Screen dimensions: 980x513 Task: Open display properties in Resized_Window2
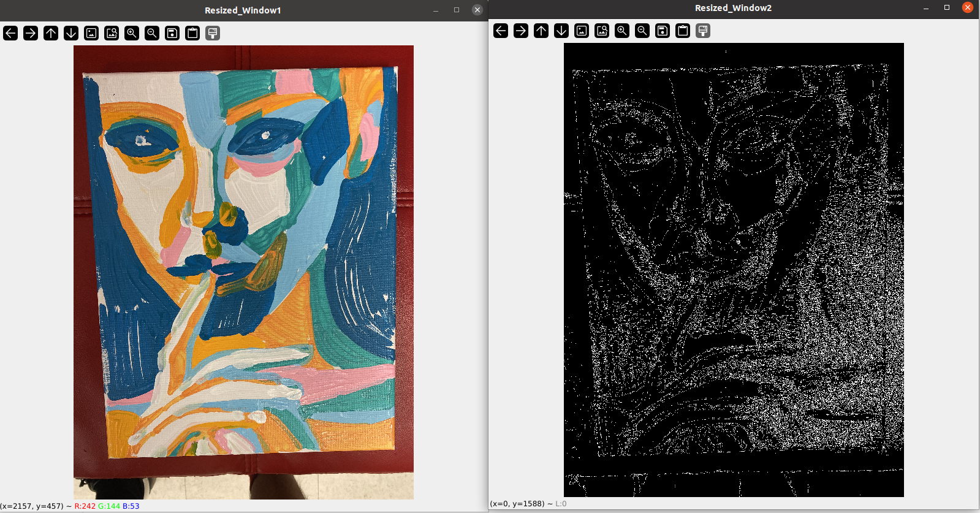tap(703, 31)
